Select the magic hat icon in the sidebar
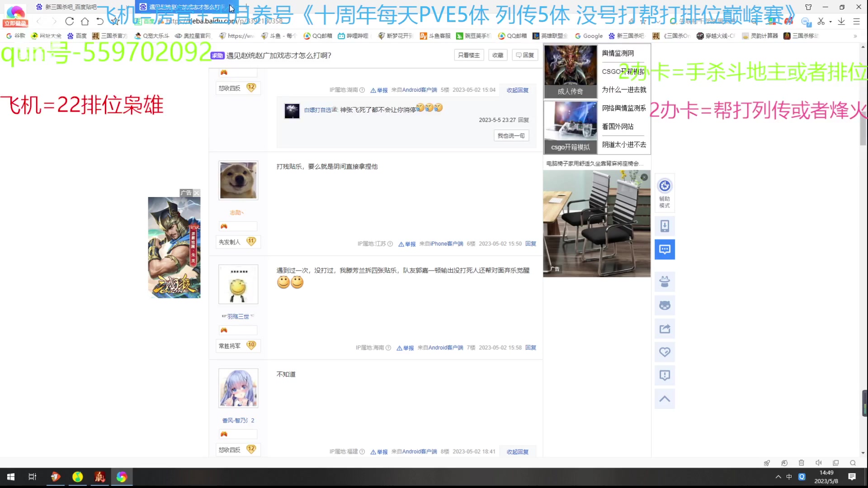 665,282
